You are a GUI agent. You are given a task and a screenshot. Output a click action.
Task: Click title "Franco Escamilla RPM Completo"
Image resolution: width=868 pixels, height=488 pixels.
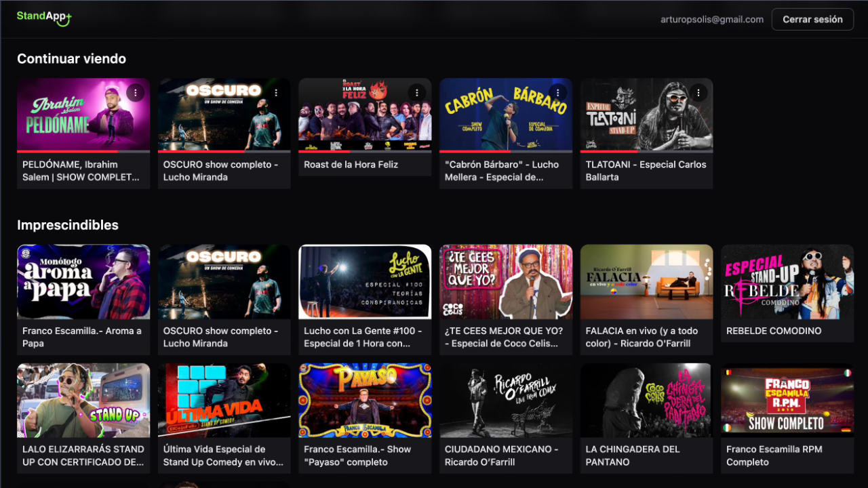774,455
